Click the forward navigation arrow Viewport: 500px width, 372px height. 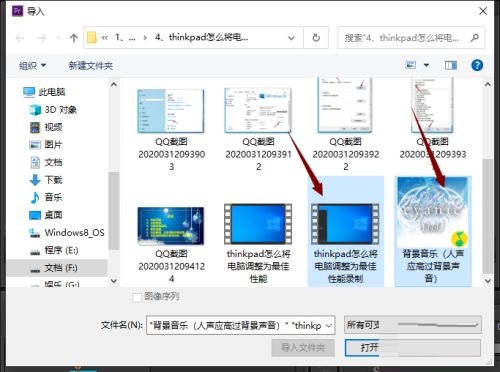pos(41,38)
